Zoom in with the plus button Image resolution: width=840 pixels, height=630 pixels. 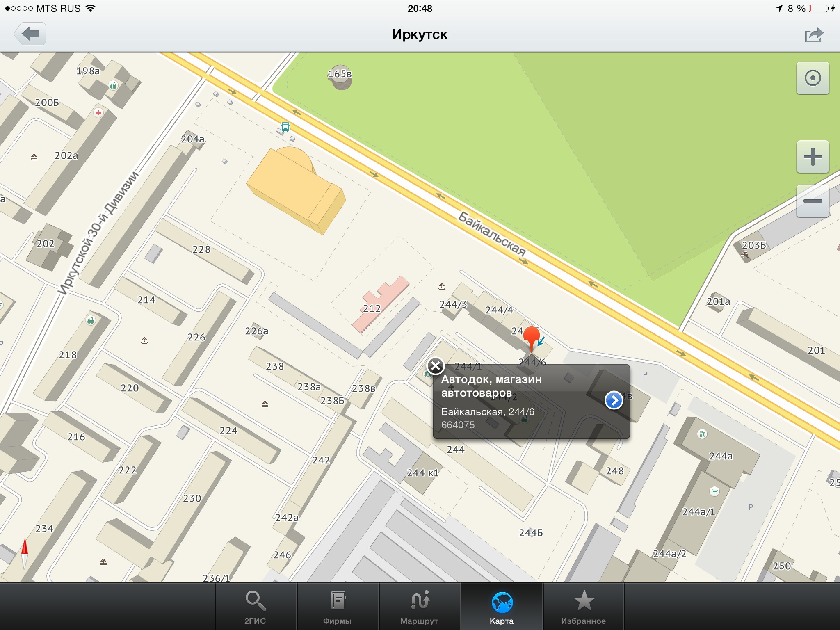[813, 157]
